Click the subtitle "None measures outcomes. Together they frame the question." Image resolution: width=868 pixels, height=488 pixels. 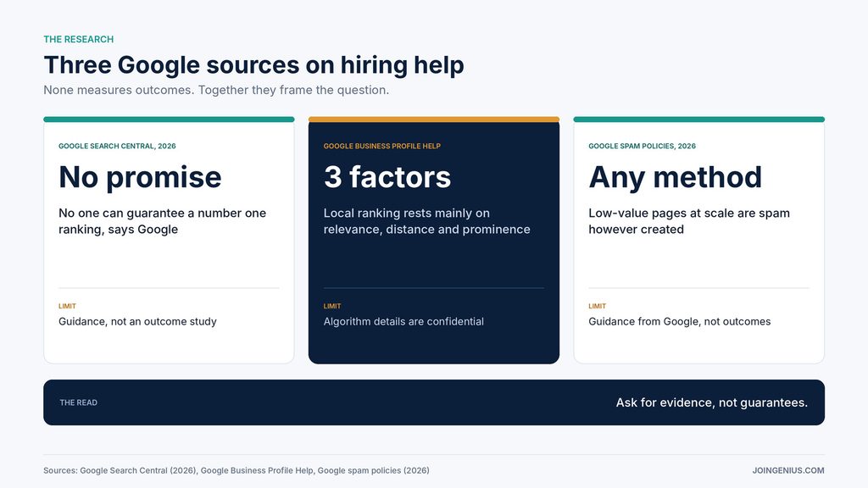coord(216,90)
